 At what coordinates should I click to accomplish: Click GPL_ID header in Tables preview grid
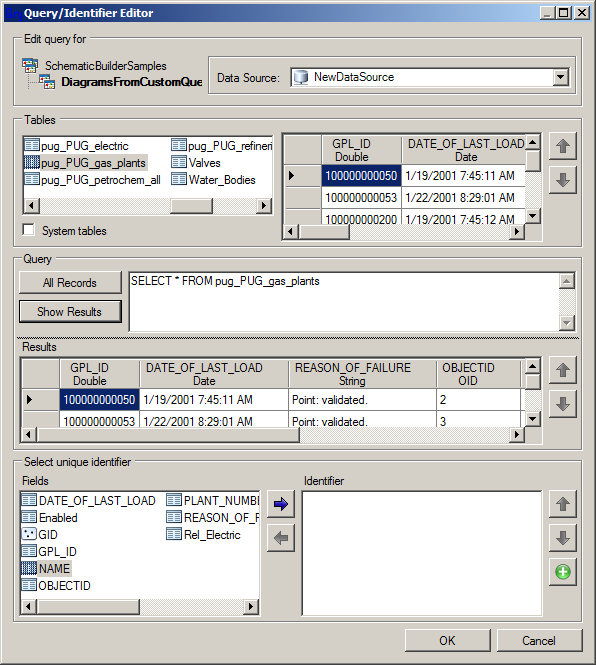click(x=361, y=150)
